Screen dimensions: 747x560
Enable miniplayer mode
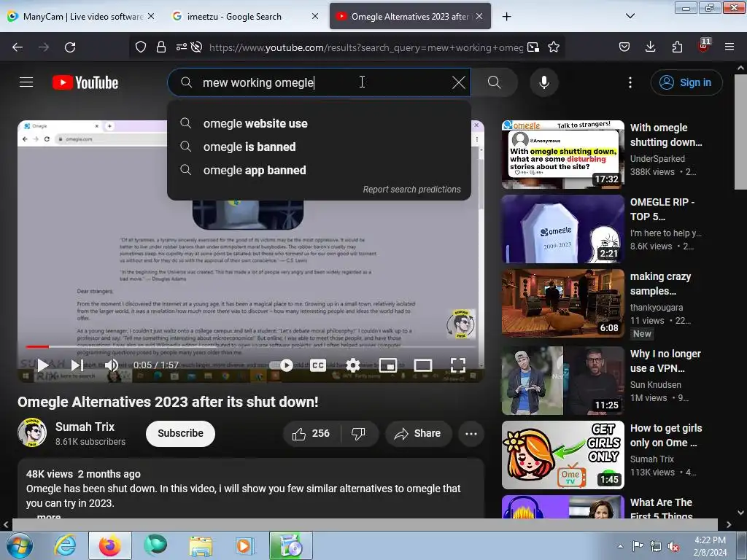(x=388, y=365)
